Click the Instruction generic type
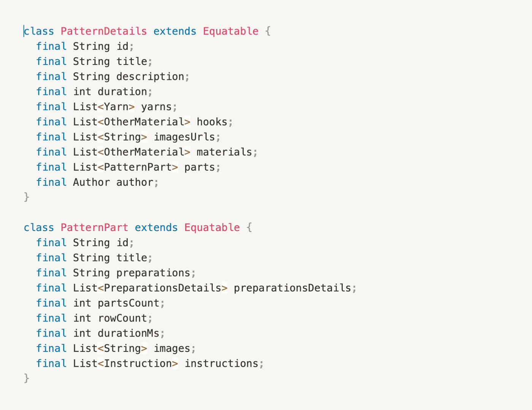 point(138,364)
